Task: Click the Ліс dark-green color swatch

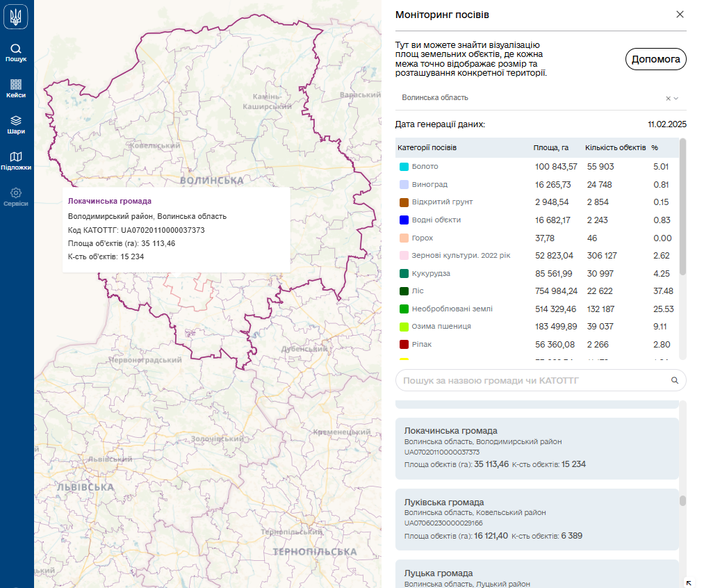Action: (x=404, y=291)
